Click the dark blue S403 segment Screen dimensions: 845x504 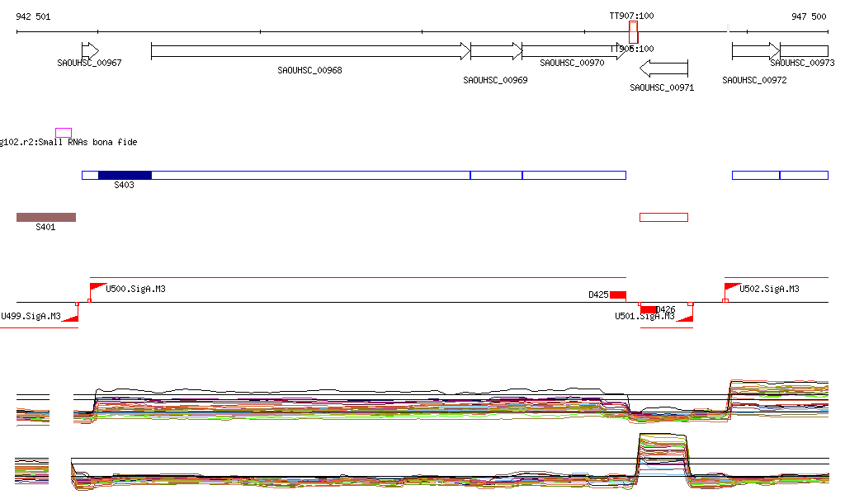pyautogui.click(x=125, y=175)
